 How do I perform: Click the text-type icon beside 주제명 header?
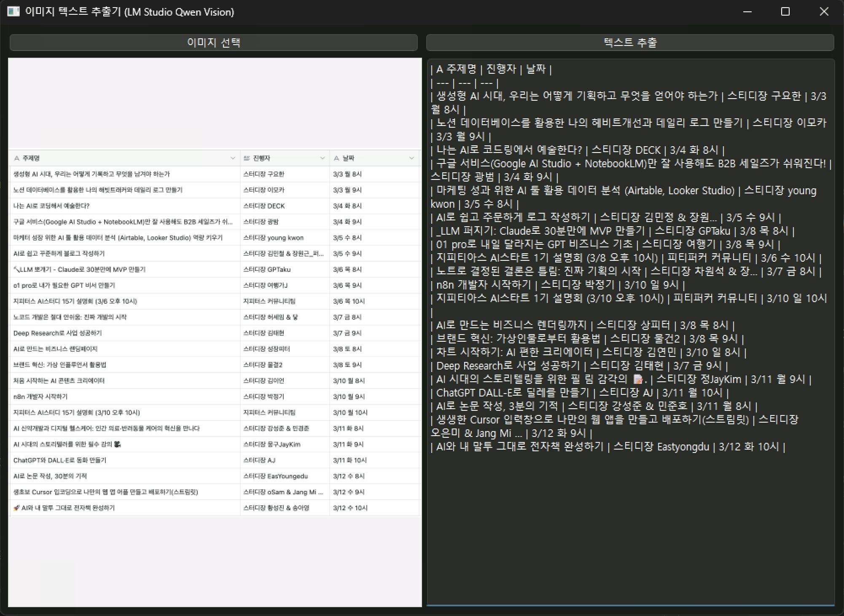17,158
